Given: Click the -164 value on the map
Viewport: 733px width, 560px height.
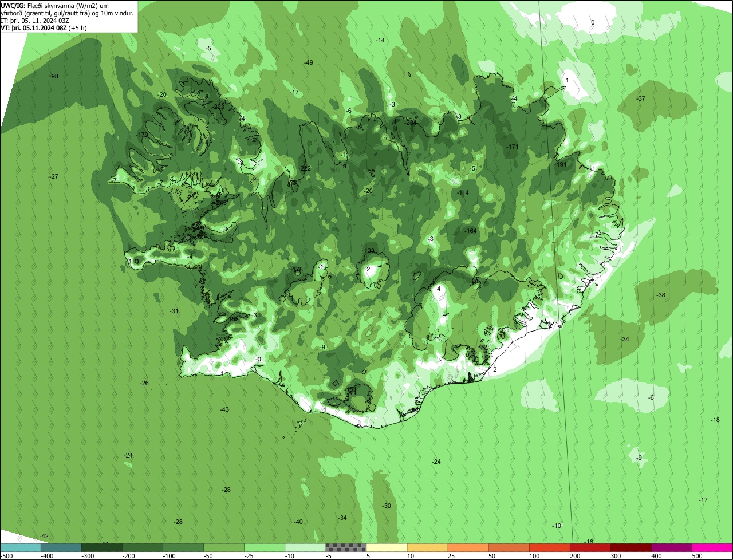Looking at the screenshot, I should click(470, 231).
